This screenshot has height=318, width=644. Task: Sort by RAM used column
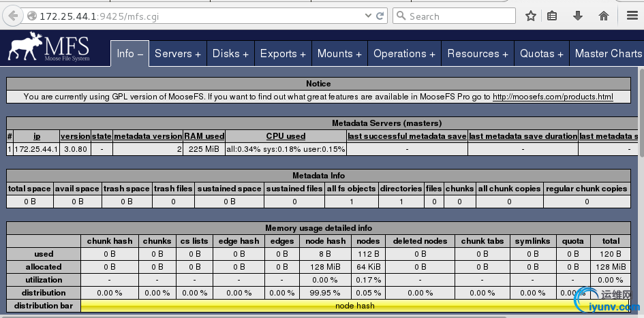[204, 136]
